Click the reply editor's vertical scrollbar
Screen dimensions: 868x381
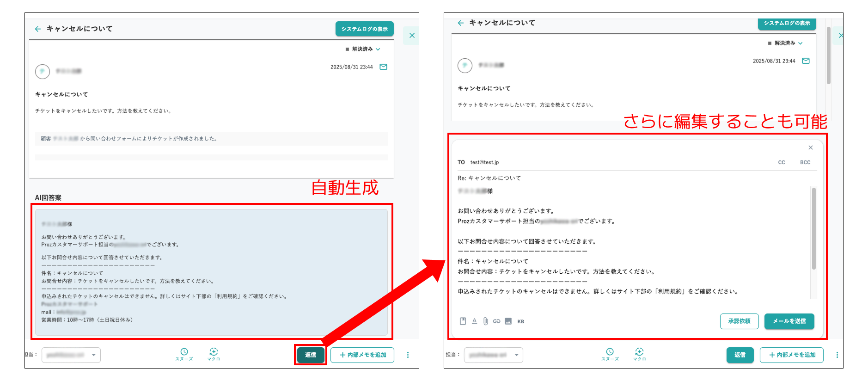[813, 228]
